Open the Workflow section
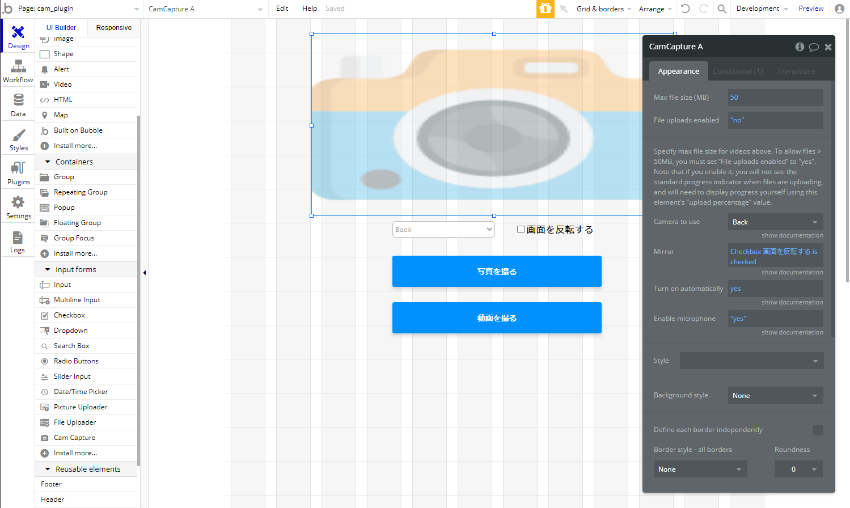 point(18,70)
